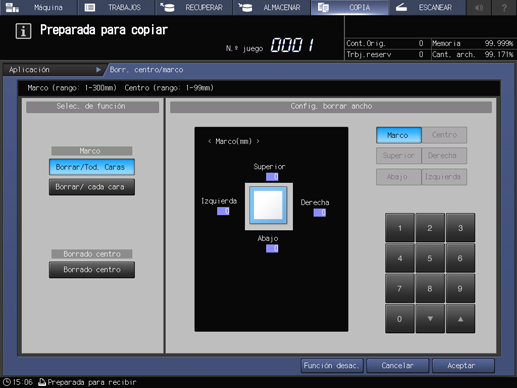Tap keypad digit 7
This screenshot has width=517, height=388.
click(400, 289)
